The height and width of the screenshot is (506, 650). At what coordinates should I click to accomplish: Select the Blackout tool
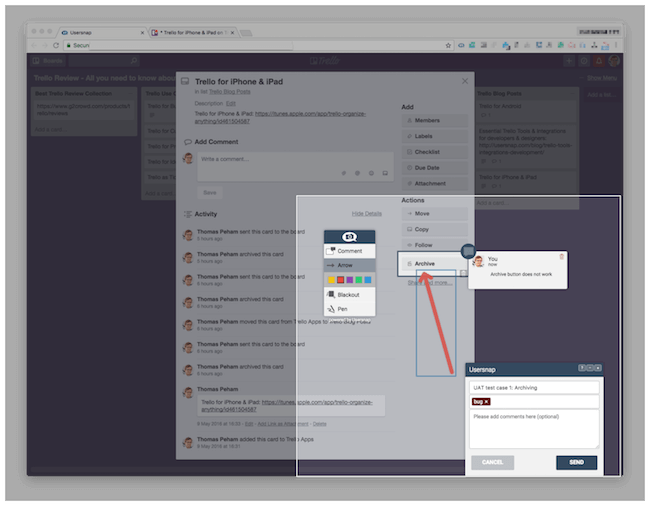[349, 295]
